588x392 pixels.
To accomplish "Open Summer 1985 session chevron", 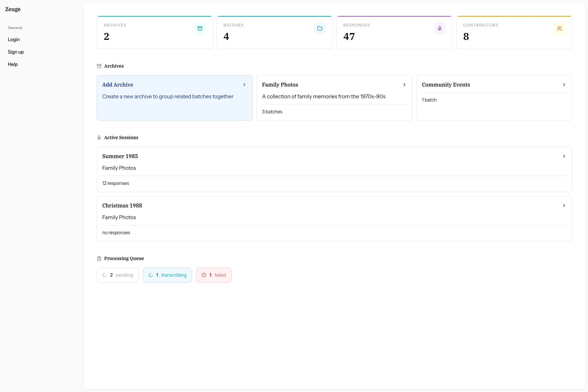I will pos(564,156).
